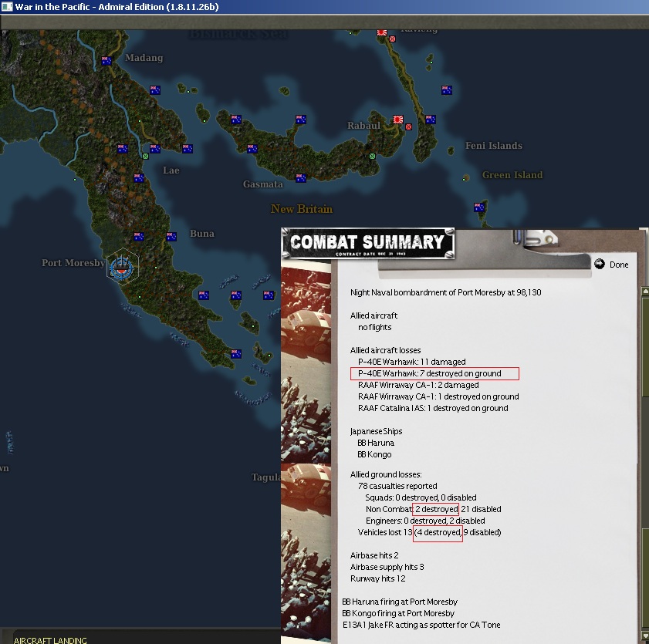Image resolution: width=649 pixels, height=644 pixels.
Task: Click the Australian flag base at Gasmata
Action: pos(301,178)
